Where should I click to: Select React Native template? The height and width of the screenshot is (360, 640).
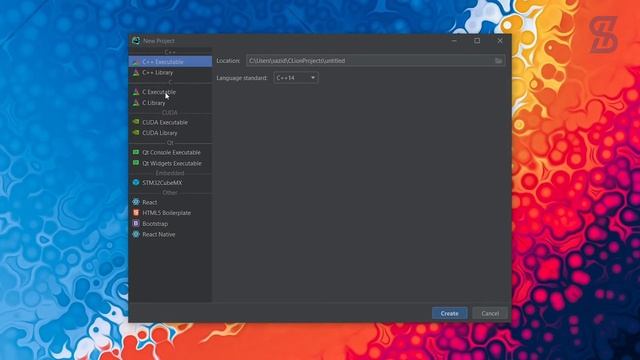[x=170, y=234]
